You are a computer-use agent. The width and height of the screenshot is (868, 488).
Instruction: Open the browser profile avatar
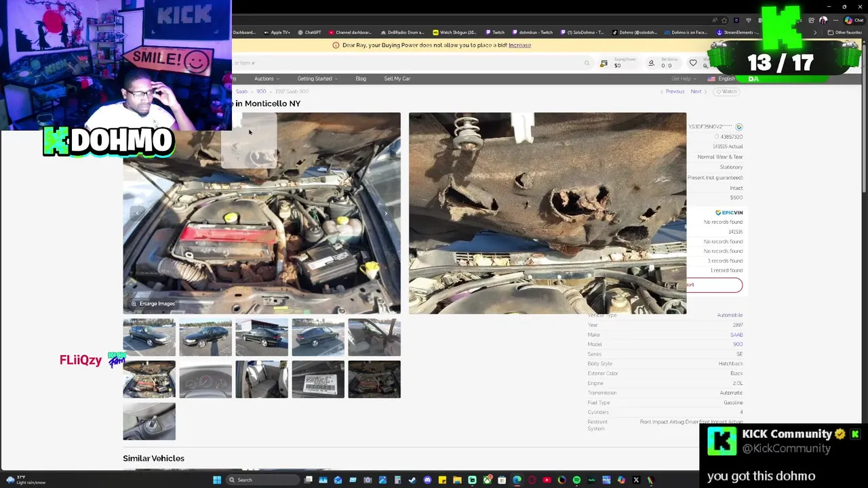823,20
